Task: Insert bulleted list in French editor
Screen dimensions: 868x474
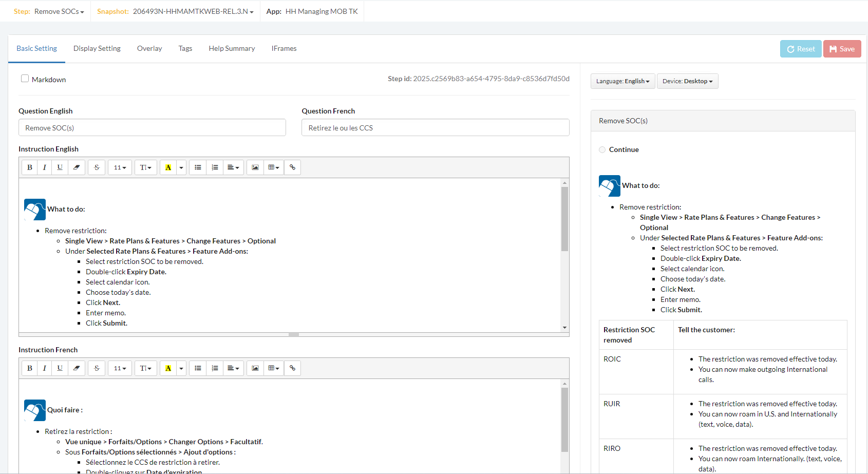Action: coord(198,368)
